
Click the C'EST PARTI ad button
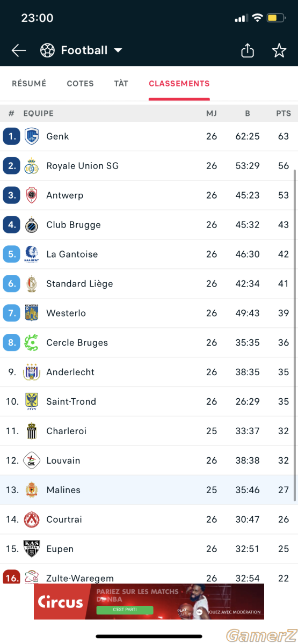tap(125, 610)
